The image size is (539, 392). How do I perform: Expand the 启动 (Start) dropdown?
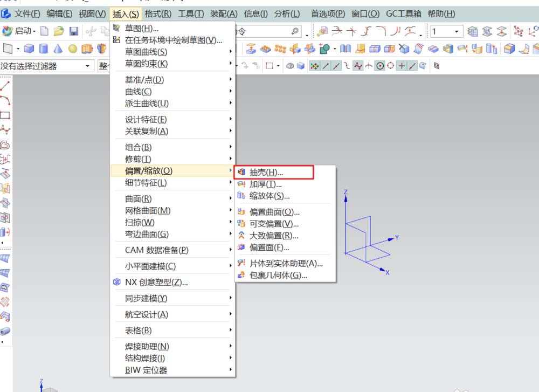[26, 31]
